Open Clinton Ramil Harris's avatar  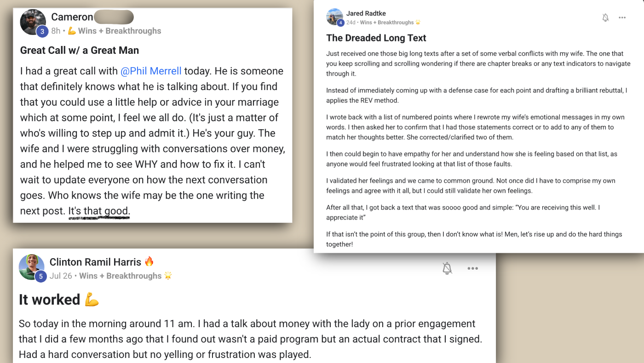tap(31, 267)
